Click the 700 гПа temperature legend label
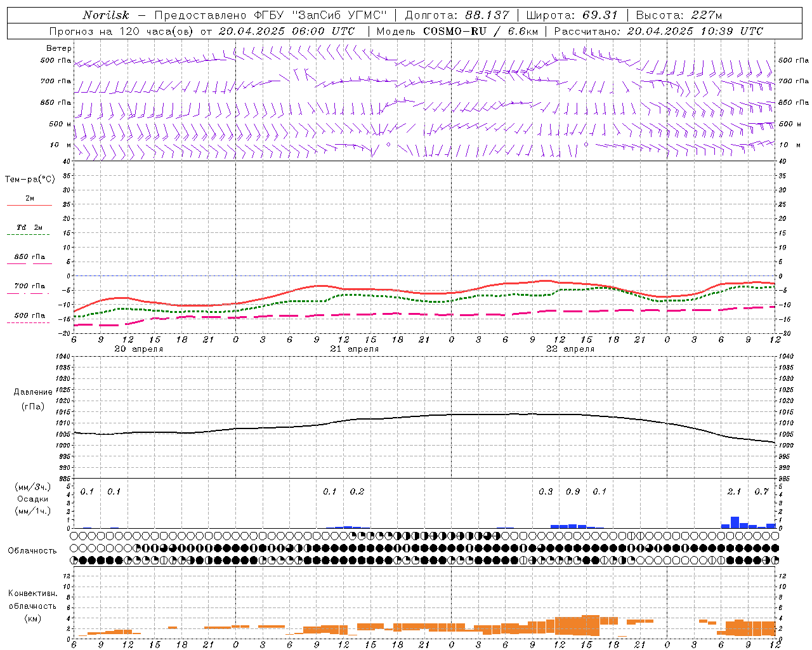 click(29, 286)
